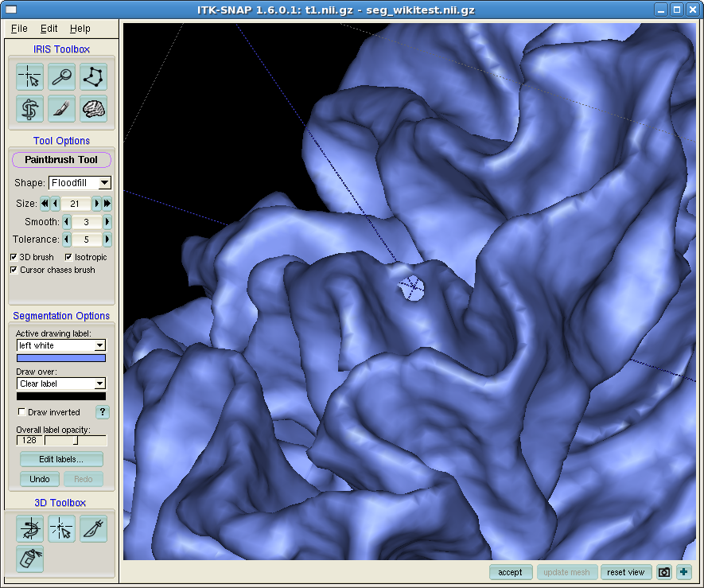This screenshot has width=704, height=588.
Task: Enable Draw inverted checkbox
Action: click(21, 412)
